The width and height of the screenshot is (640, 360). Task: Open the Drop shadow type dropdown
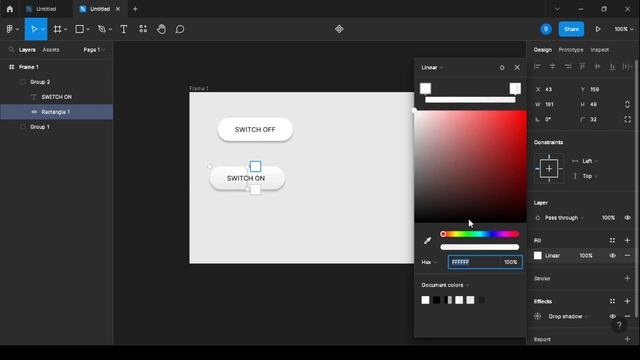tap(568, 316)
